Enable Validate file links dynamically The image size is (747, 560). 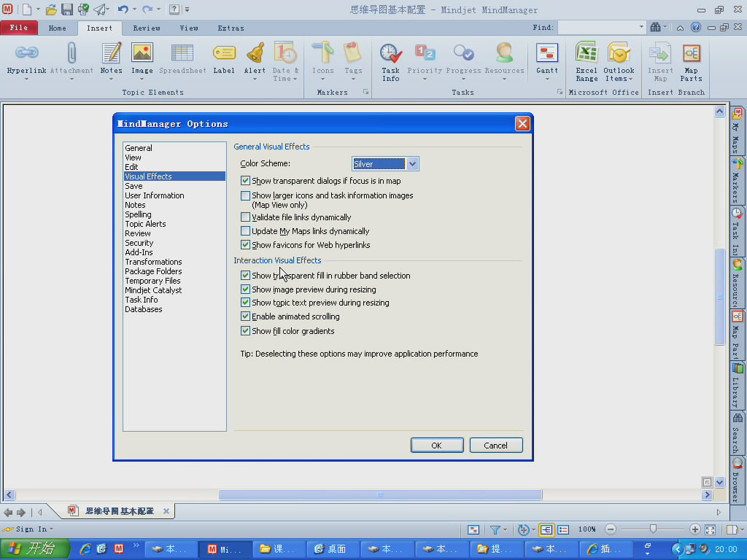click(245, 217)
